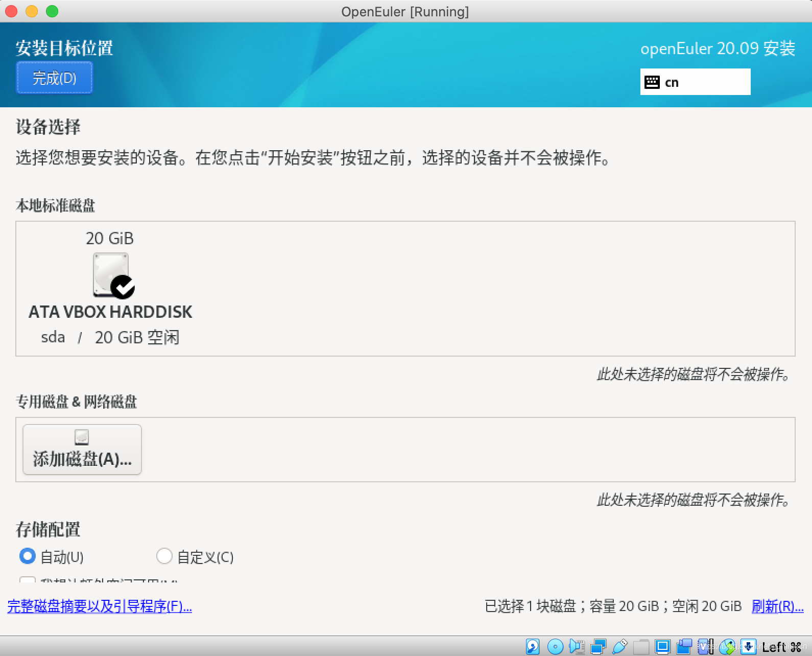Click the 完成(D) done button
This screenshot has height=656, width=812.
54,78
